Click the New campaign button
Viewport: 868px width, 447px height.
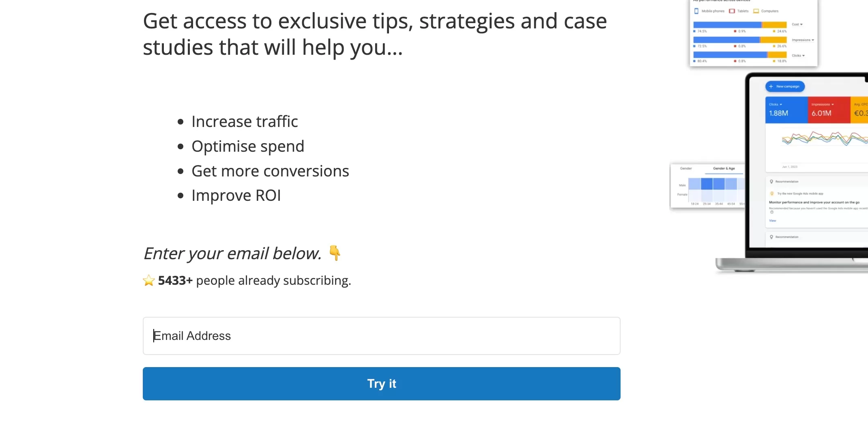point(785,86)
